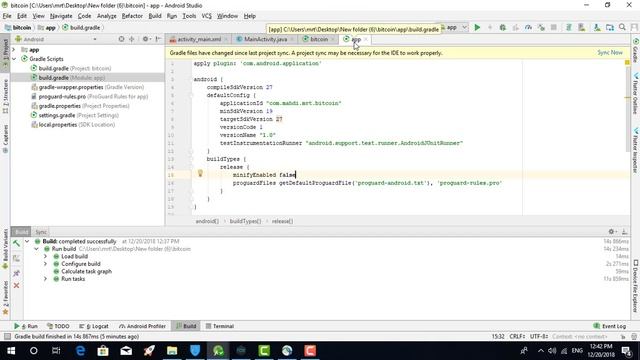Open Favorites side panel
640x360 pixels.
(x=5, y=298)
